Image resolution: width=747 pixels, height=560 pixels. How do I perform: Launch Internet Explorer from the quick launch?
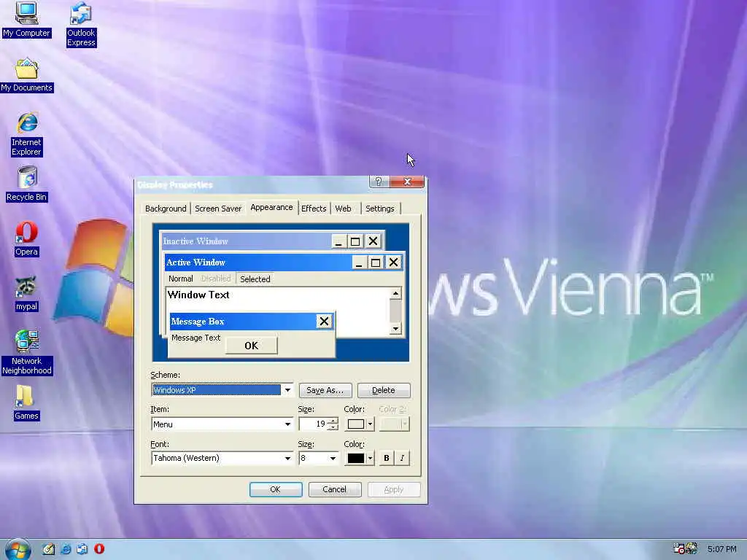tap(66, 549)
